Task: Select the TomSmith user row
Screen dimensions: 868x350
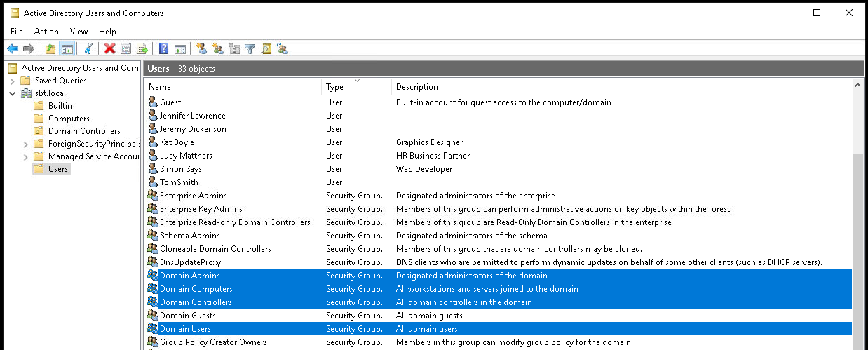Action: pos(499,182)
